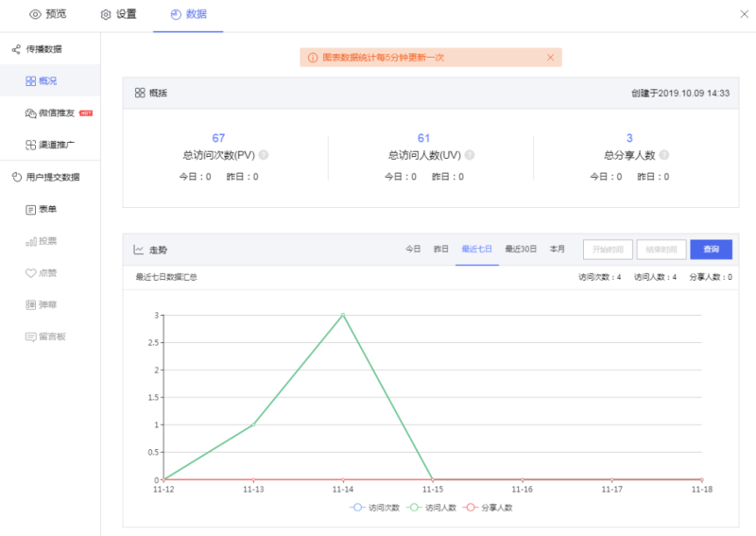Open 微信推友 in the sidebar
The width and height of the screenshot is (756, 536).
coord(53,113)
